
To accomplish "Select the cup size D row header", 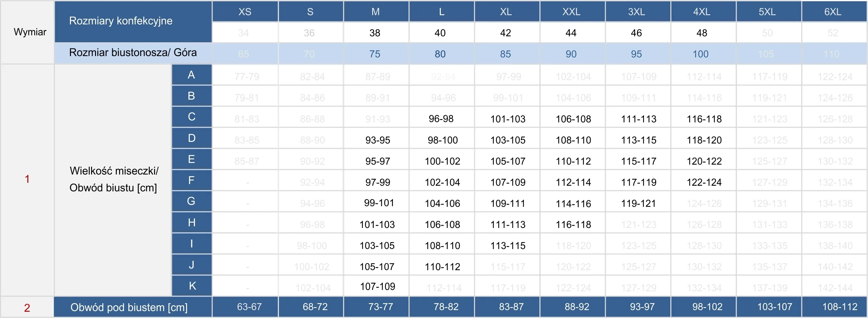I will (x=191, y=138).
